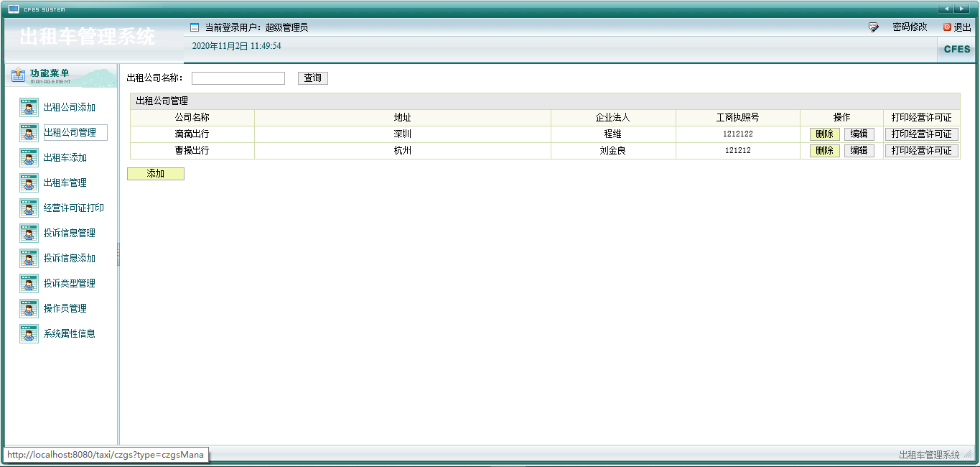Click the 添加 button below the table
The height and width of the screenshot is (467, 980).
pyautogui.click(x=155, y=173)
